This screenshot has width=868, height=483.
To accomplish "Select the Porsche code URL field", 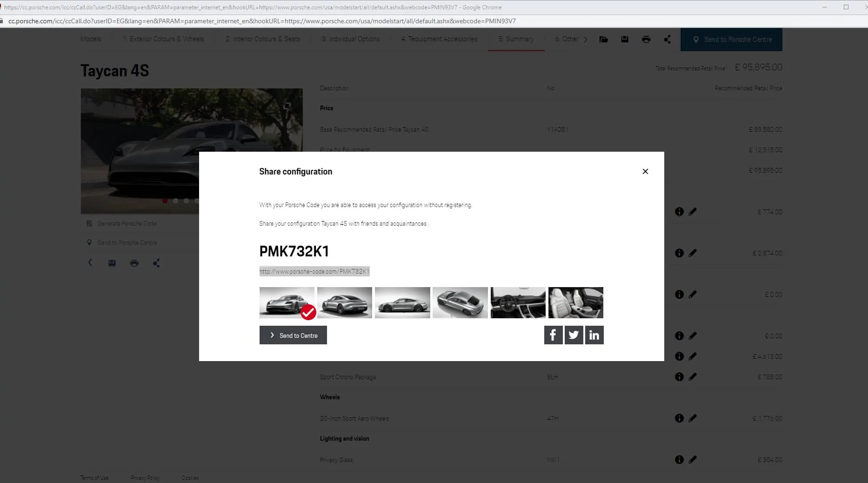I will pyautogui.click(x=314, y=271).
